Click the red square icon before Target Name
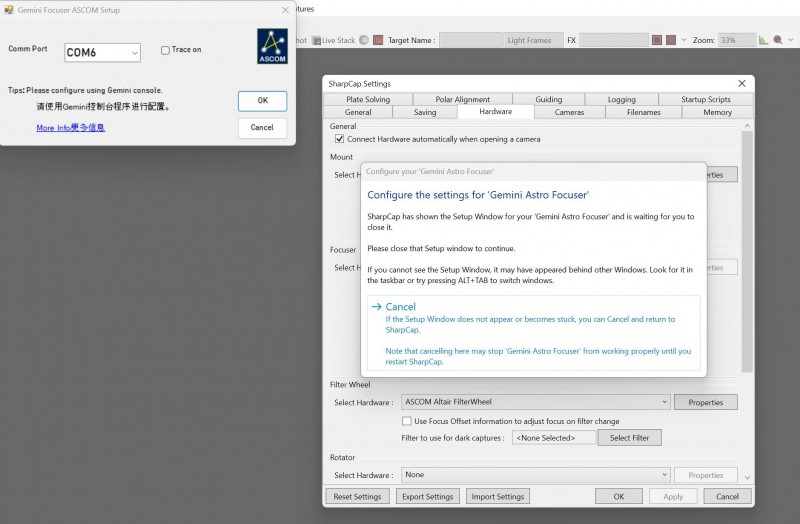Screen dimensions: 800x524 pos(378,40)
